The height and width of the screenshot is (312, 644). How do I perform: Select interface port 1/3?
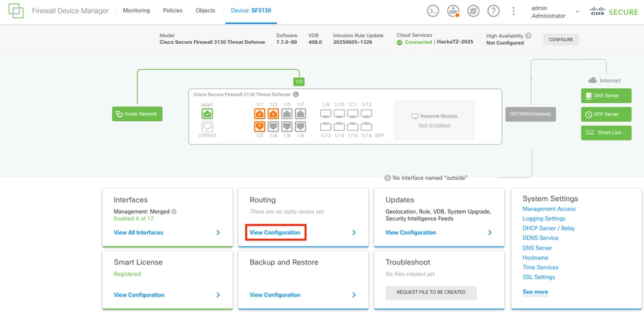(x=273, y=113)
